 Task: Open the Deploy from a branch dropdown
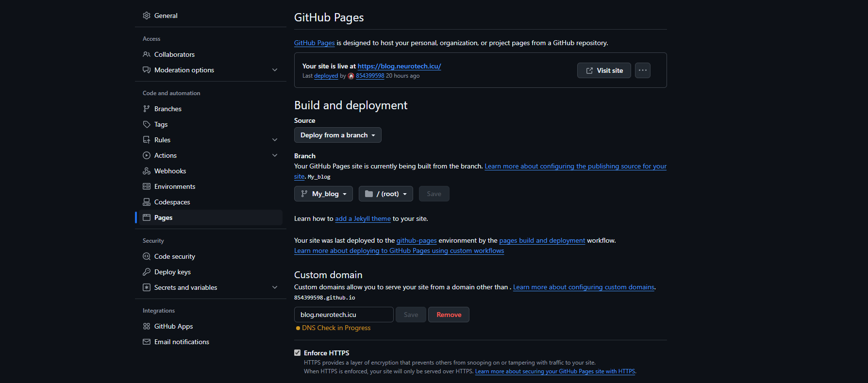[337, 135]
